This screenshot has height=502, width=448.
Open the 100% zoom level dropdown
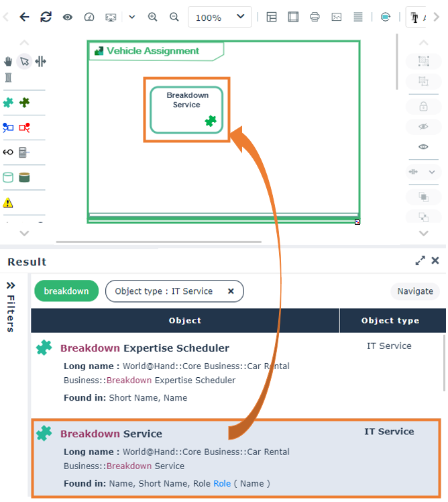pos(219,17)
